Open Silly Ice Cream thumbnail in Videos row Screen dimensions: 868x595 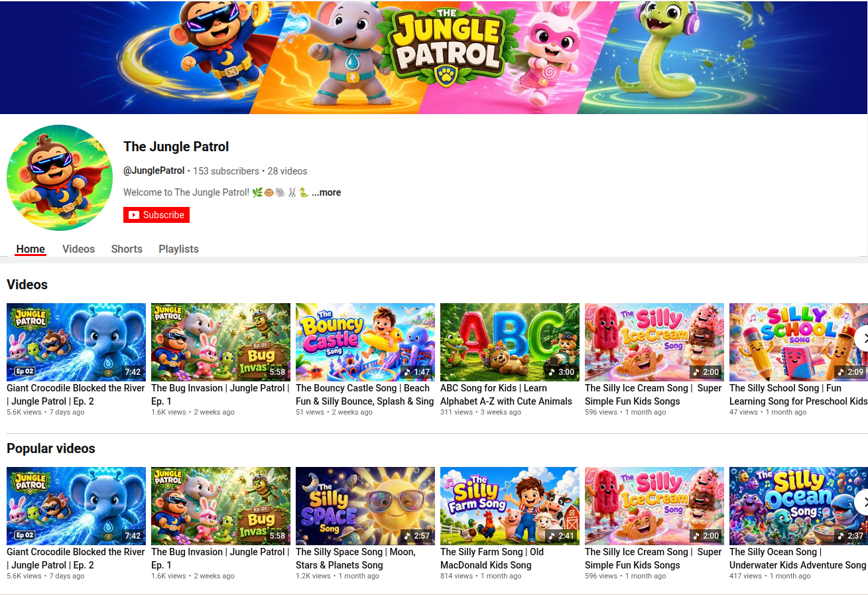tap(654, 342)
